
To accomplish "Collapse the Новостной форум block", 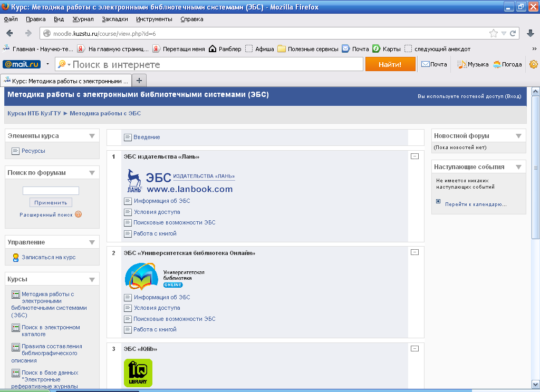I will click(x=519, y=136).
